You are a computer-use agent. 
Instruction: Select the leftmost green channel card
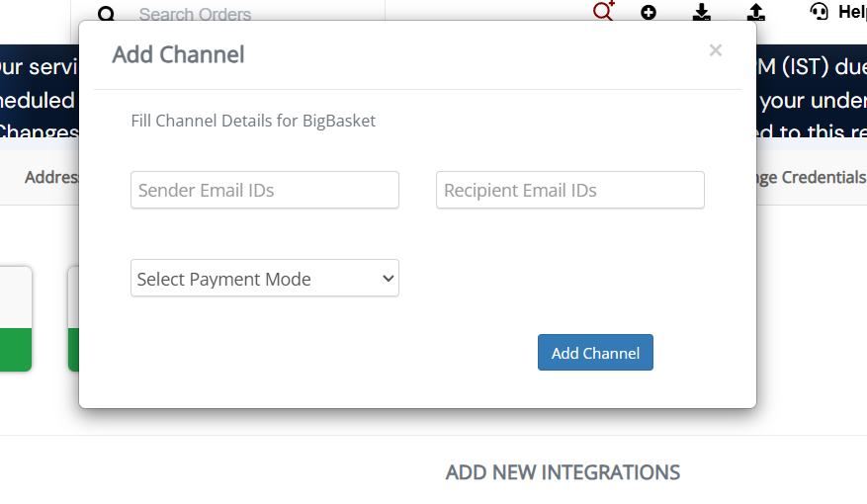(x=16, y=319)
